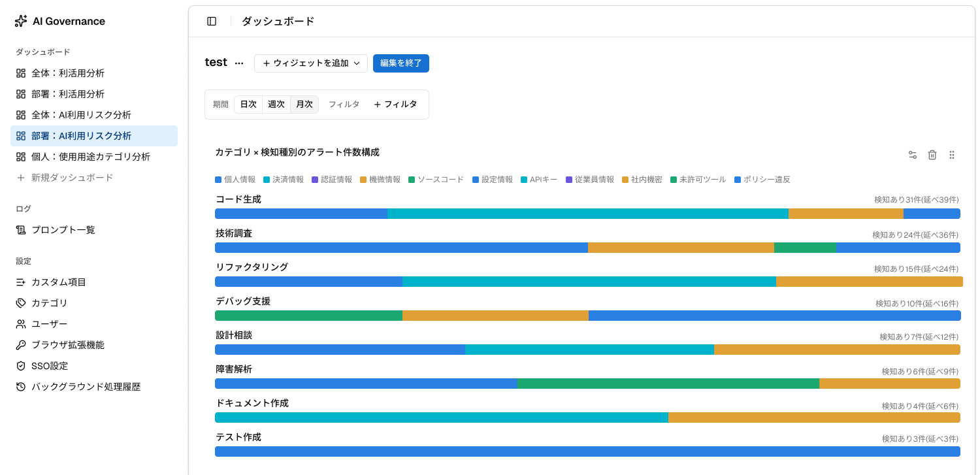Select the 月次 period option
This screenshot has height=475, width=980.
304,105
